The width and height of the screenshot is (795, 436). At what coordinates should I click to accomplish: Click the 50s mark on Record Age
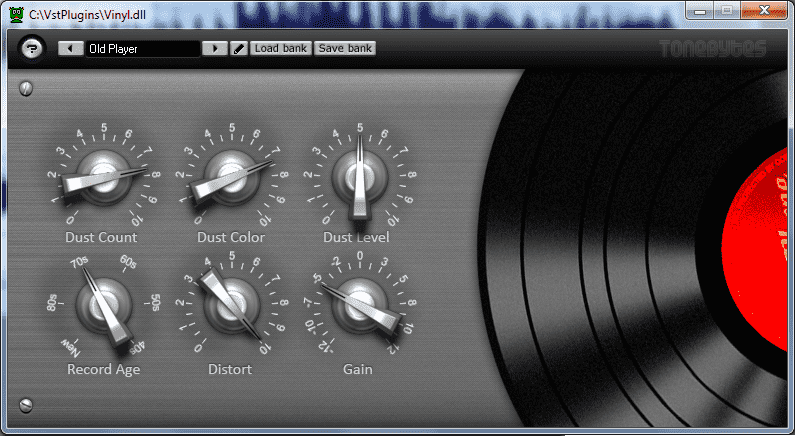coord(155,303)
